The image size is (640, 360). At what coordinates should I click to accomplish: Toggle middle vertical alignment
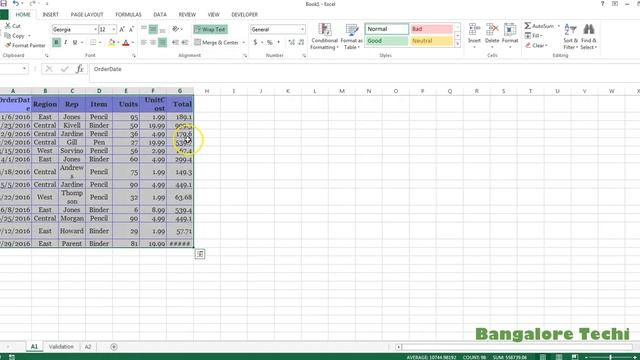153,29
